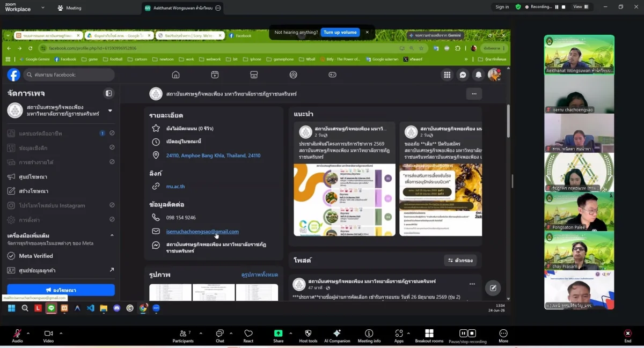Screen dimensions: 644x348
Task: Open the Zoom Participants panel
Action: click(183, 336)
